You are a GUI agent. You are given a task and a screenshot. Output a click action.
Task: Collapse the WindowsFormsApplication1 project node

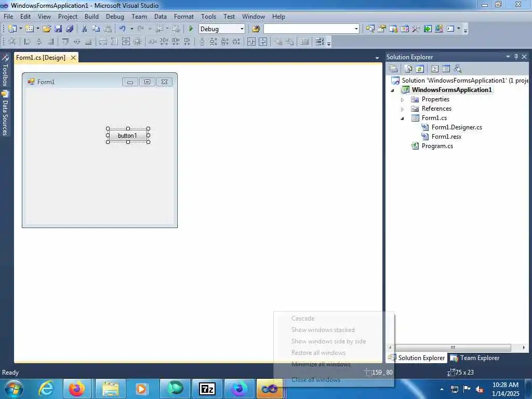point(393,90)
